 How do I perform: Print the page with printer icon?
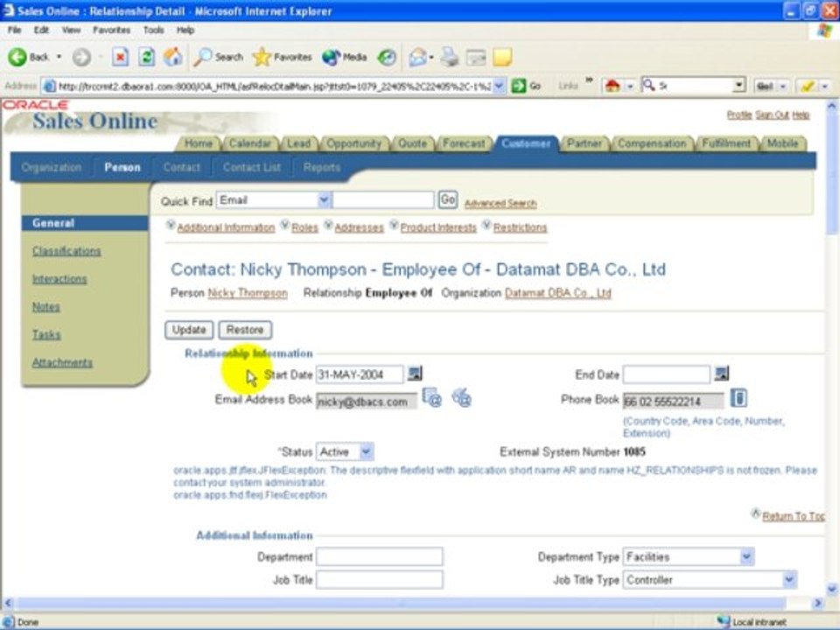450,57
